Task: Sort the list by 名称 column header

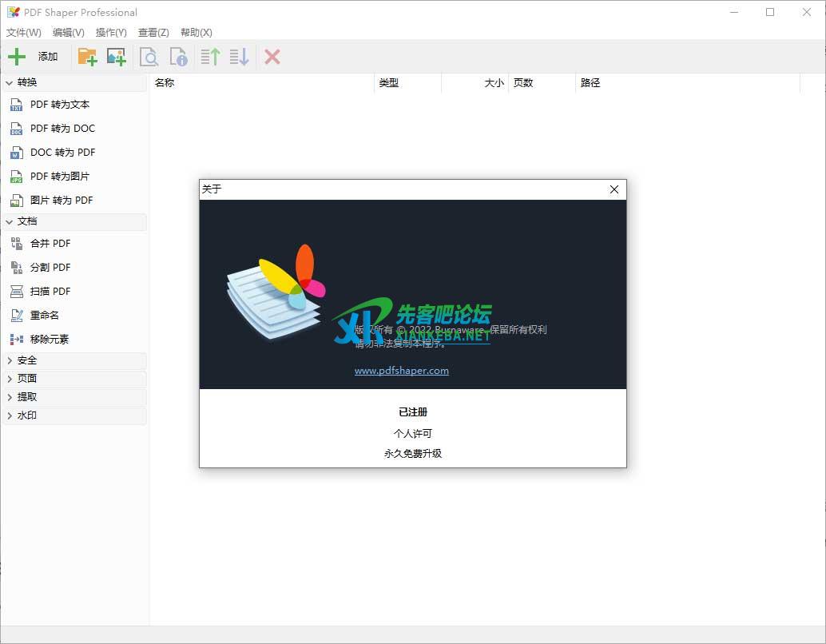Action: click(165, 83)
